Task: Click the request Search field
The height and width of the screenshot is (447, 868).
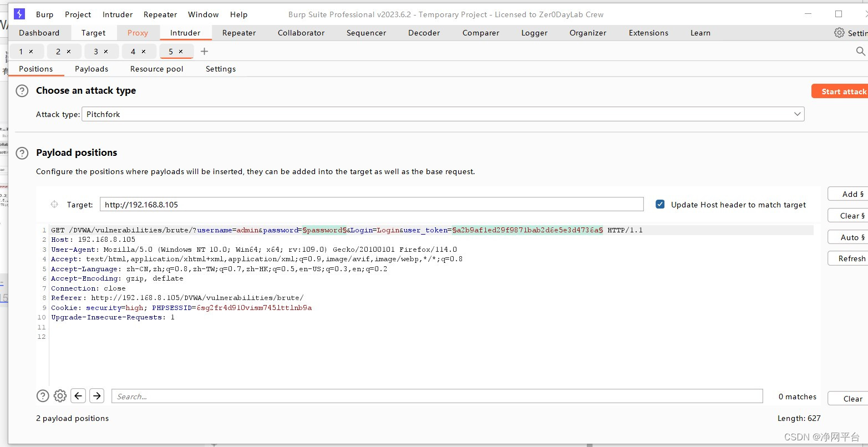Action: point(437,396)
